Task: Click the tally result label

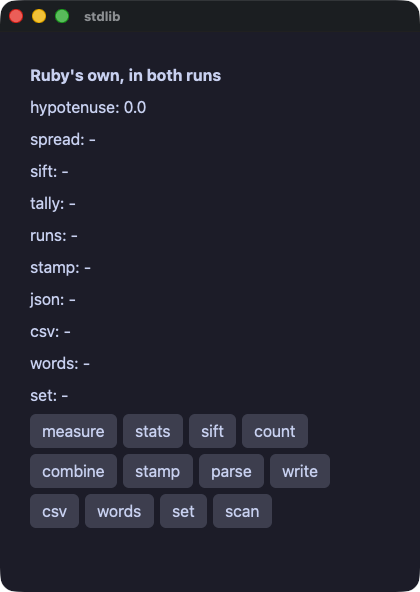Action: (x=53, y=204)
